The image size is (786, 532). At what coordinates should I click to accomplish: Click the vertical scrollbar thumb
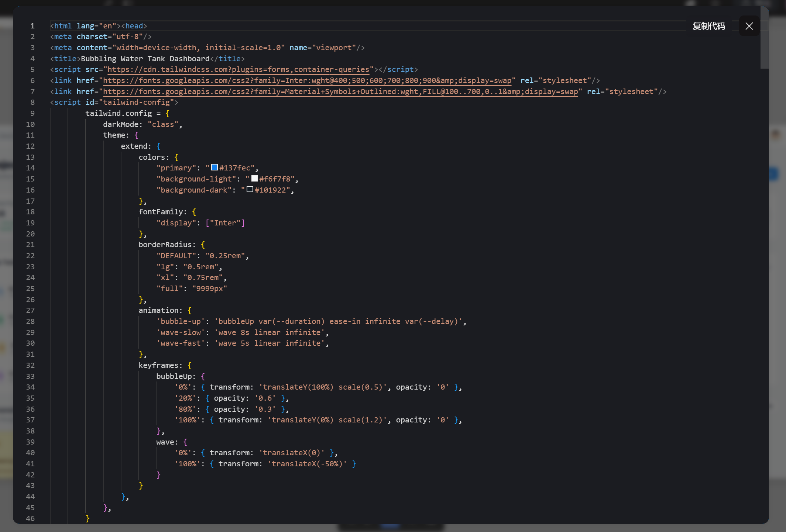(764, 41)
